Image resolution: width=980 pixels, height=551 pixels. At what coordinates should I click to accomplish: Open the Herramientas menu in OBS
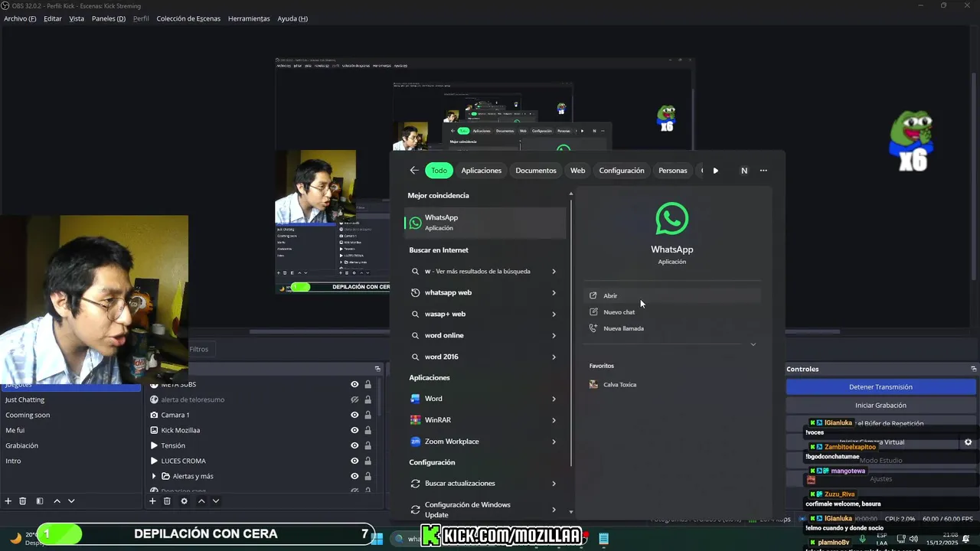click(249, 18)
